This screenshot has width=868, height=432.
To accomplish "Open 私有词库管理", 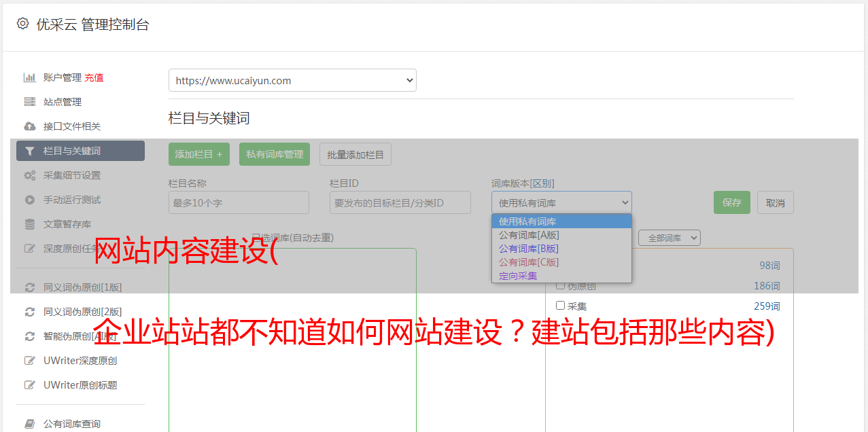I will 275,154.
